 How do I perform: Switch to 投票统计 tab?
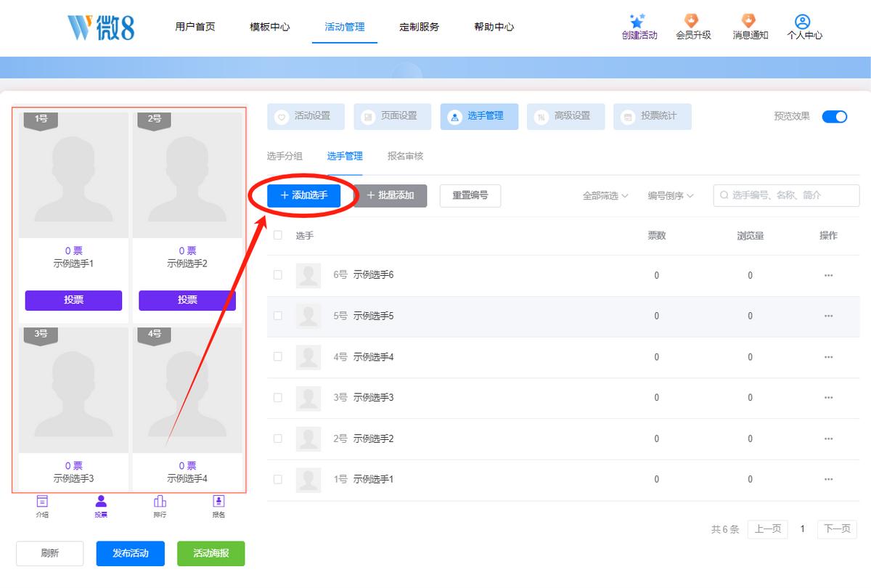coord(653,116)
